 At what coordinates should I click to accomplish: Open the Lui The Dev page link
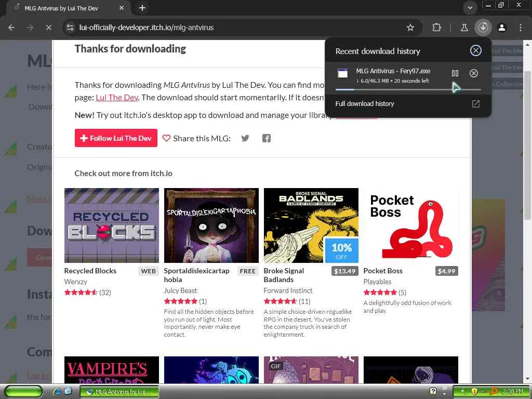point(117,97)
